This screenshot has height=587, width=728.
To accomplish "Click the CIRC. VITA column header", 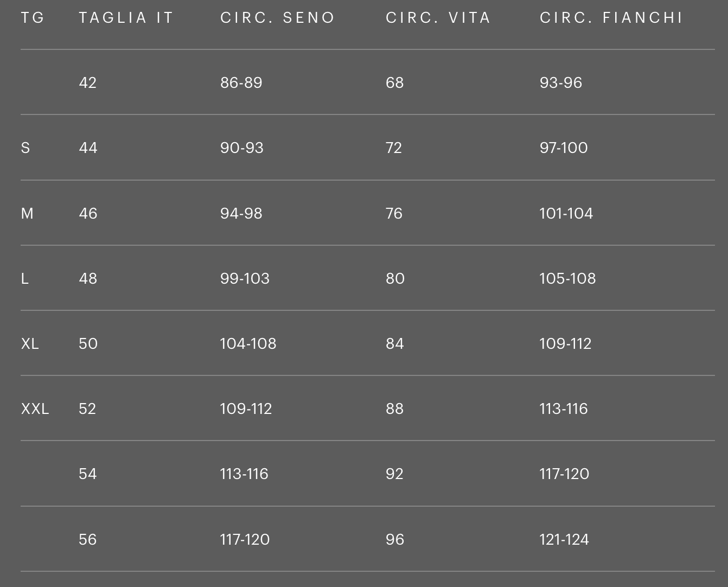I will 438,18.
